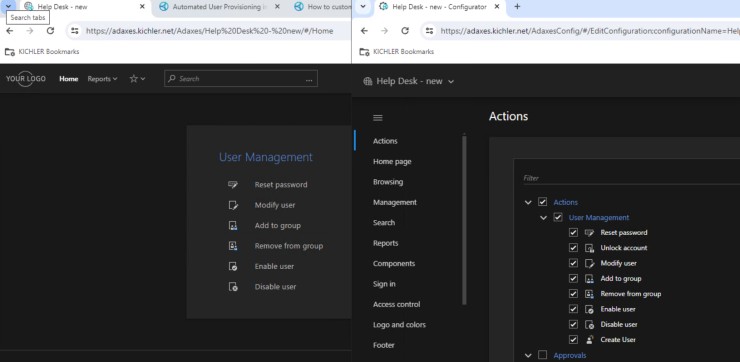Click Reset password icon in Help Desk home
740x362 pixels.
[233, 185]
